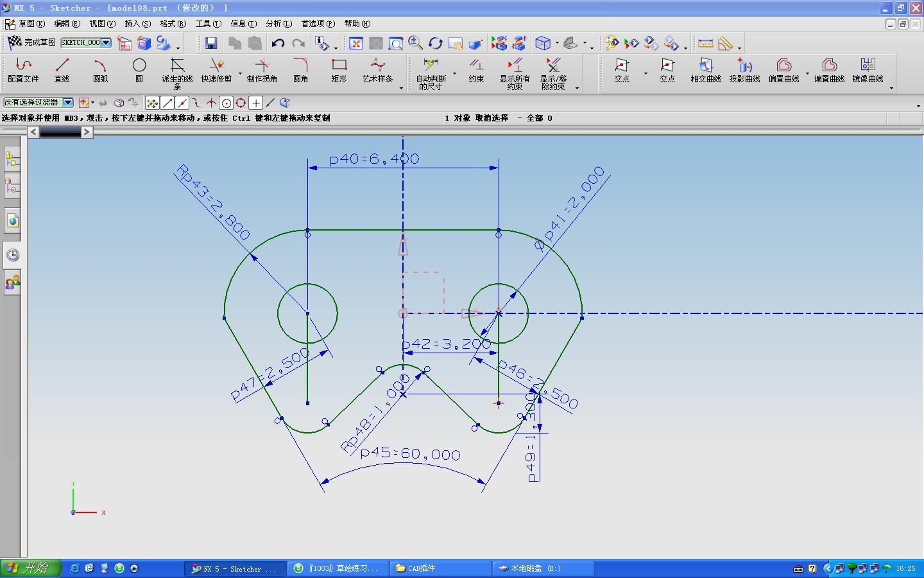Click the Windows 开始 Start button
Image resolution: width=924 pixels, height=578 pixels.
point(30,568)
